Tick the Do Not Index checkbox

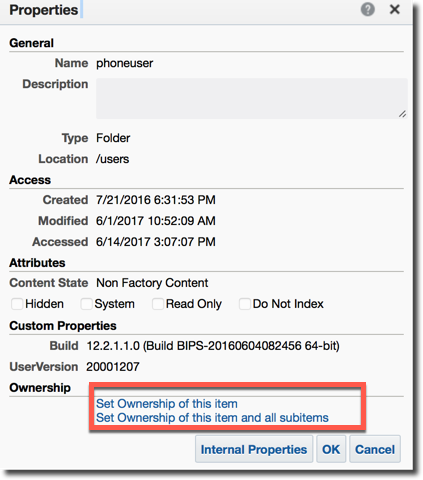(245, 304)
